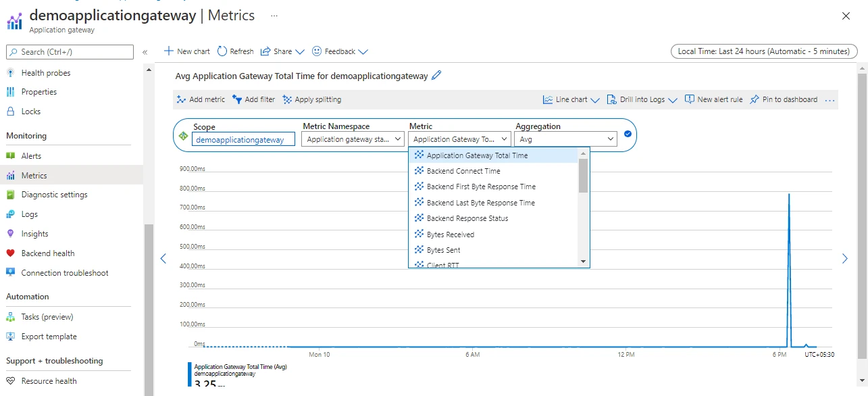Open the Drill into Logs dropdown
This screenshot has width=868, height=396.
pos(642,99)
